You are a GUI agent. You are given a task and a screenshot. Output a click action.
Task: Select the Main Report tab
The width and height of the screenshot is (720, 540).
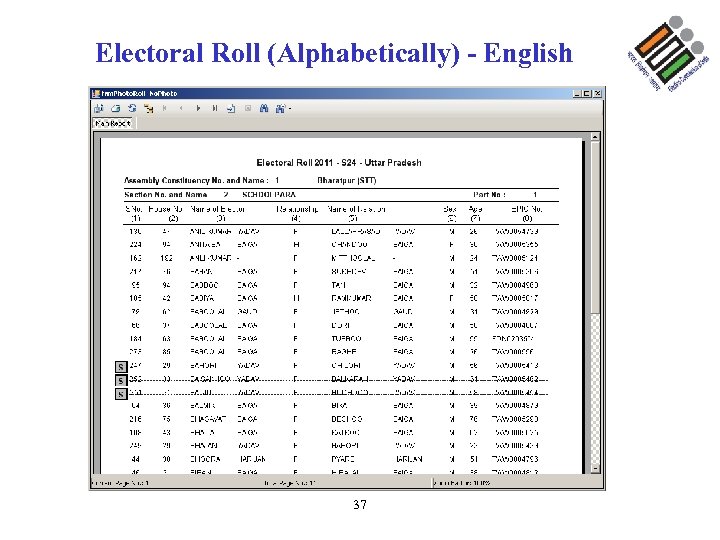coord(113,123)
